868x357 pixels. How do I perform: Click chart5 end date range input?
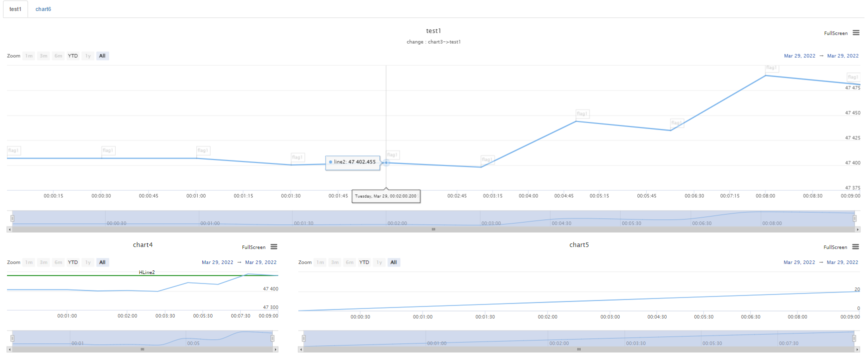[x=842, y=262]
